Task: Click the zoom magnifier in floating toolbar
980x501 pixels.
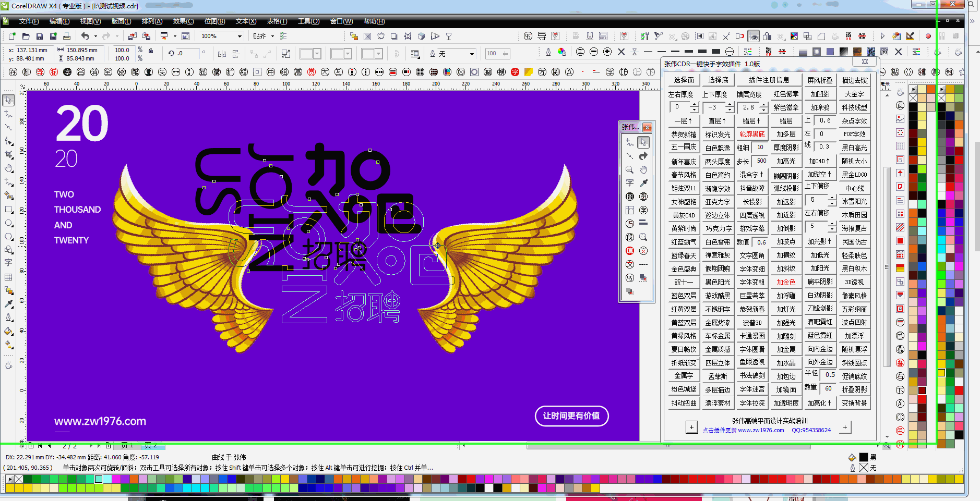Action: 630,169
